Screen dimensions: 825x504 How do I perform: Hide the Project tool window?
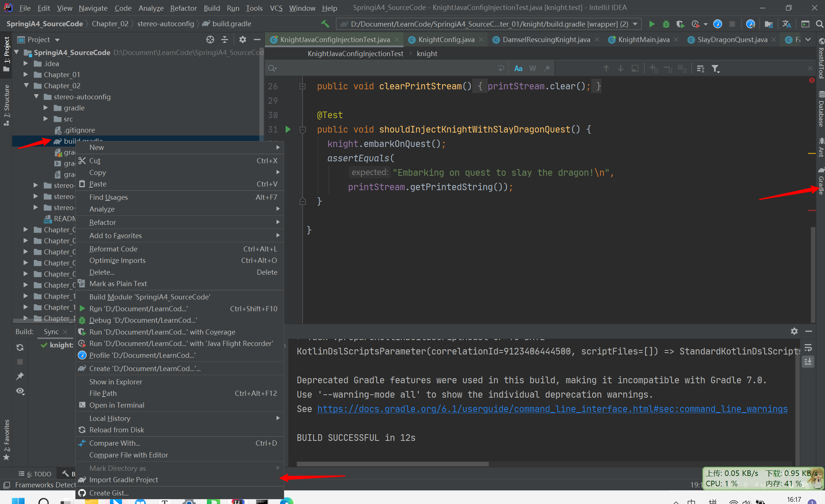click(257, 40)
